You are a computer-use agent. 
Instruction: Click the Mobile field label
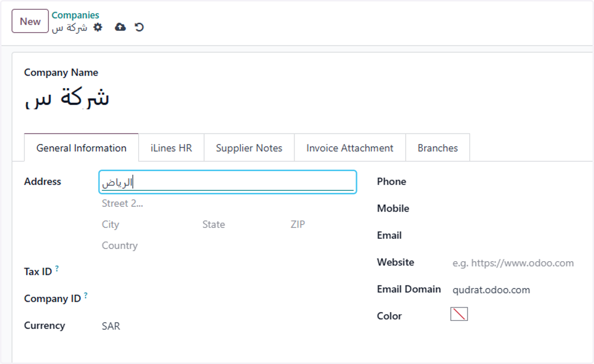(393, 208)
